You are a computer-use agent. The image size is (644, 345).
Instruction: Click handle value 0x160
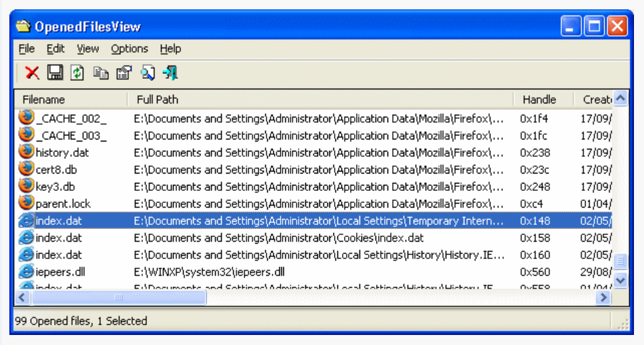[x=534, y=255]
